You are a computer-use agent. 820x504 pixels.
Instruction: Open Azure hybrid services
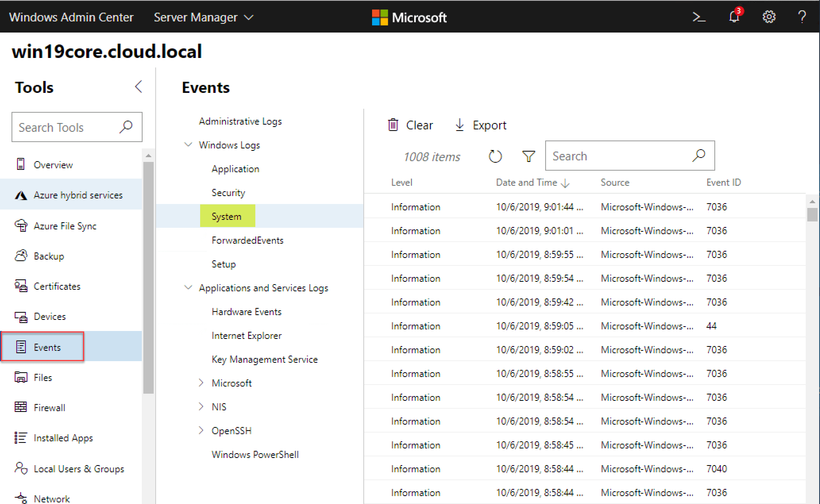coord(78,195)
